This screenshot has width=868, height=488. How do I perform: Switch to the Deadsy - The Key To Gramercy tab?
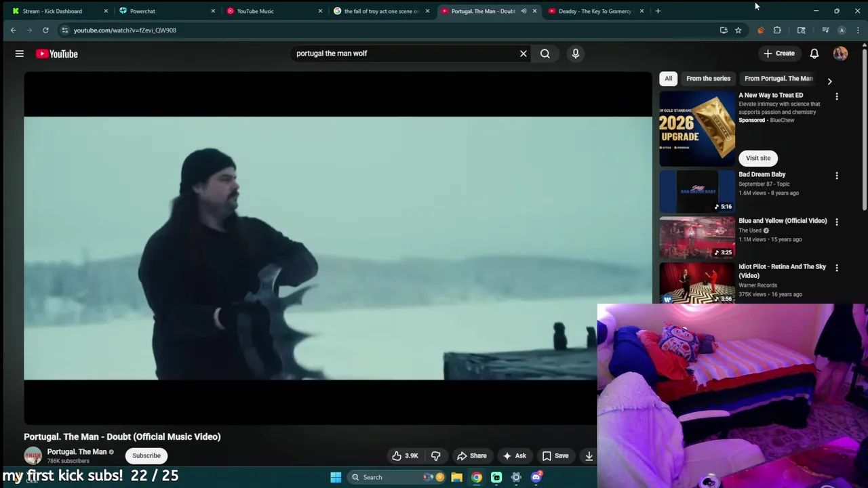click(x=594, y=11)
